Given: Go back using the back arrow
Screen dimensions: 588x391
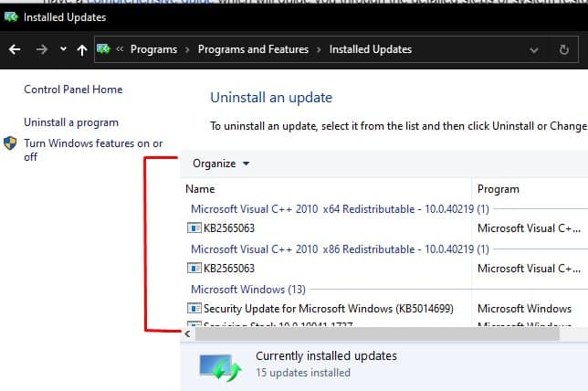Looking at the screenshot, I should (15, 49).
